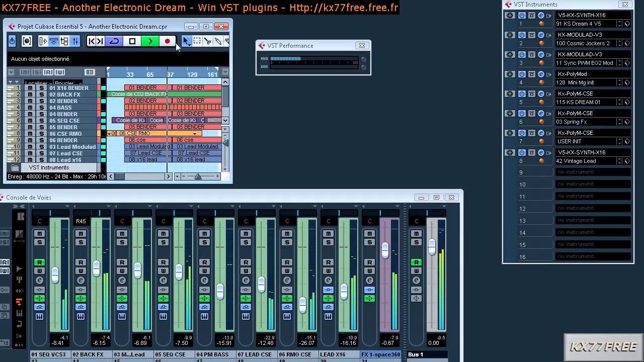Toggle the Cycle loop button in toolbar

coord(114,41)
